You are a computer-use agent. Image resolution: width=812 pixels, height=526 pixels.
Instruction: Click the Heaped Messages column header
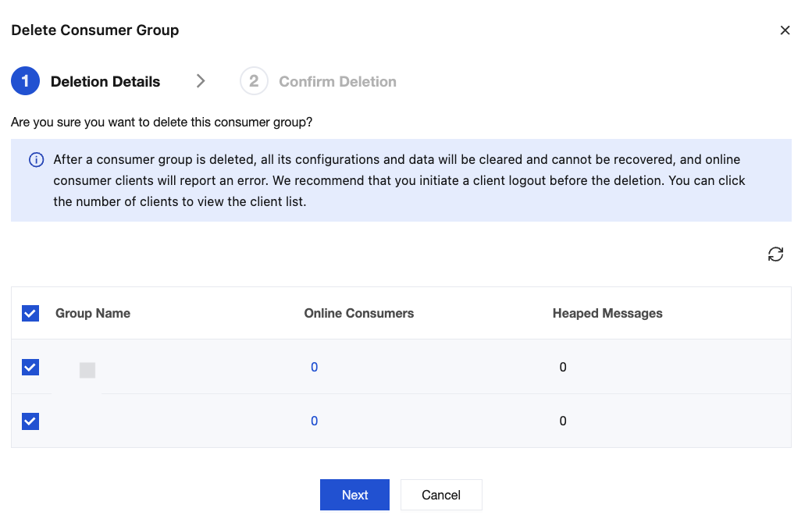click(607, 314)
